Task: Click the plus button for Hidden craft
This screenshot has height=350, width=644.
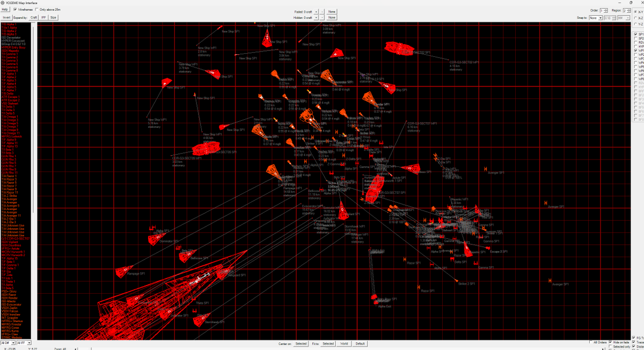Action: (316, 17)
